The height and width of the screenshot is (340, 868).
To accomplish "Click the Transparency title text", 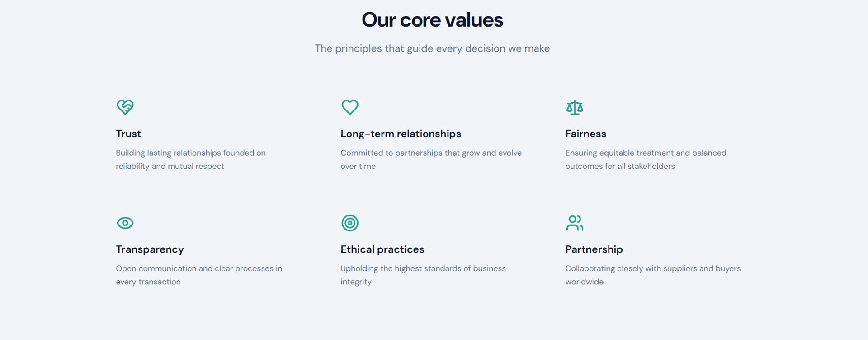I will click(x=150, y=249).
